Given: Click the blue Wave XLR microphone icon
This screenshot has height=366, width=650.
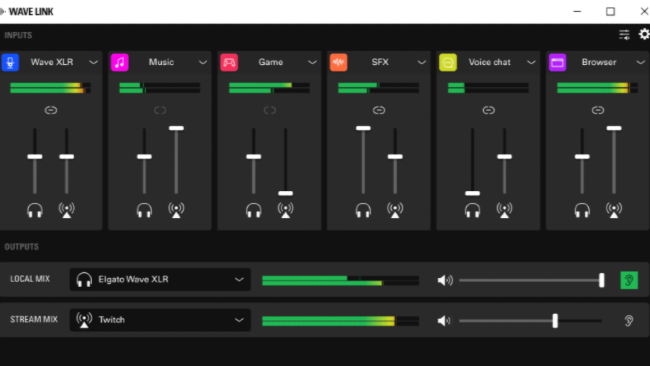Looking at the screenshot, I should [x=10, y=62].
